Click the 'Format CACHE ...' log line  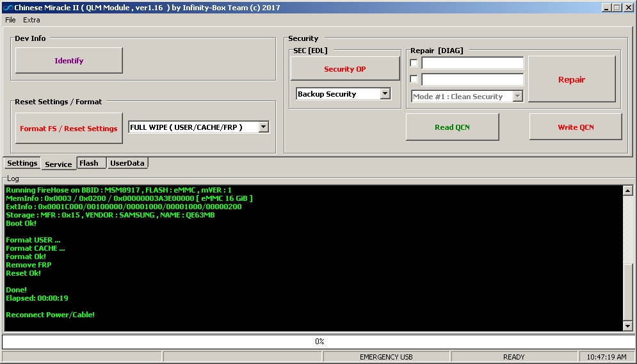click(x=35, y=248)
